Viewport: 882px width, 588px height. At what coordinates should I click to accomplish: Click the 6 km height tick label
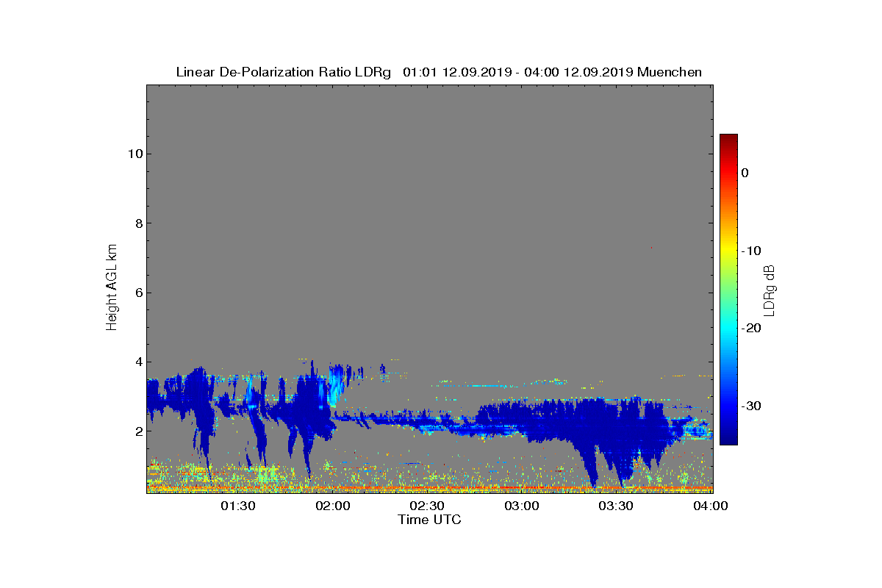[137, 293]
